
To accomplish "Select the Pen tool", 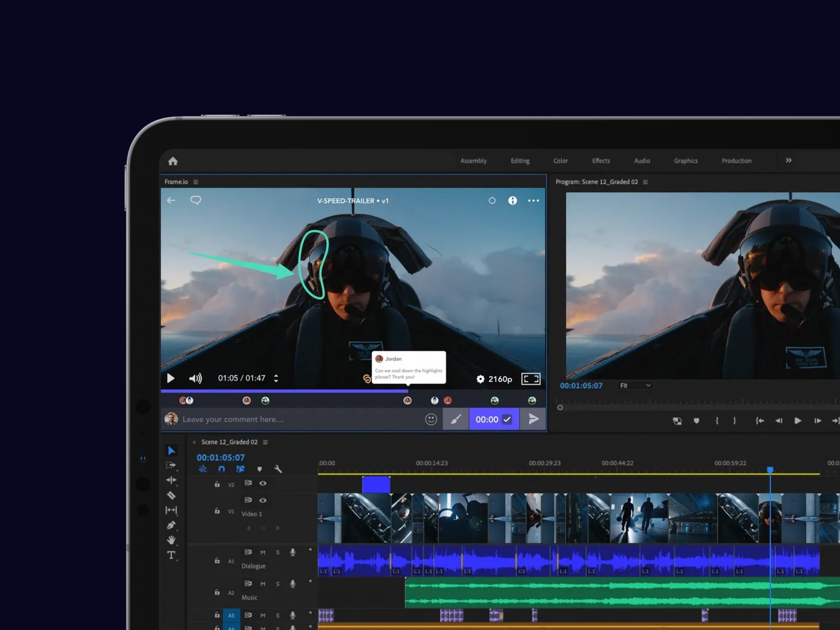I will click(x=171, y=525).
